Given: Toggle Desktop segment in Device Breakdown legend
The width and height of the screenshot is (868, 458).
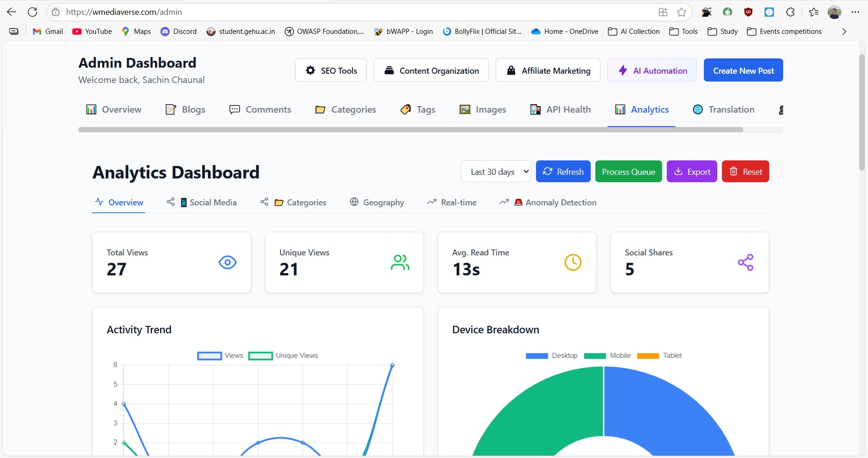Looking at the screenshot, I should point(552,356).
